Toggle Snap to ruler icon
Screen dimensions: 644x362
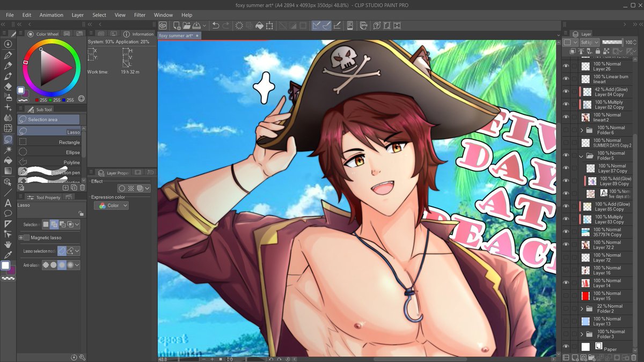pos(317,25)
